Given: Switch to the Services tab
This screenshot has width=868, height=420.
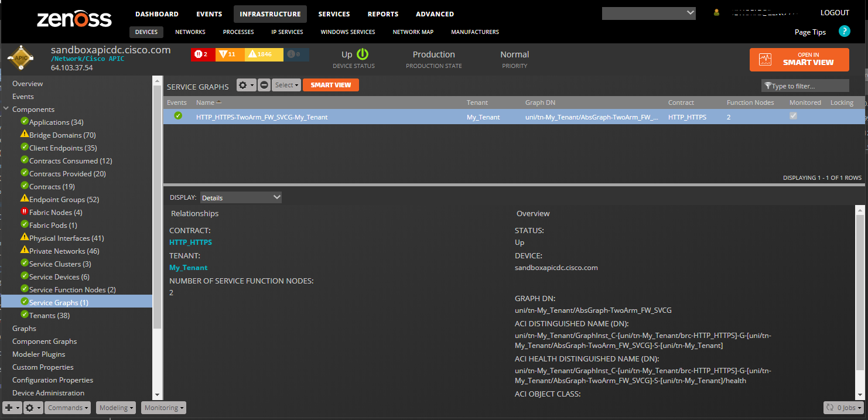Looking at the screenshot, I should [334, 14].
